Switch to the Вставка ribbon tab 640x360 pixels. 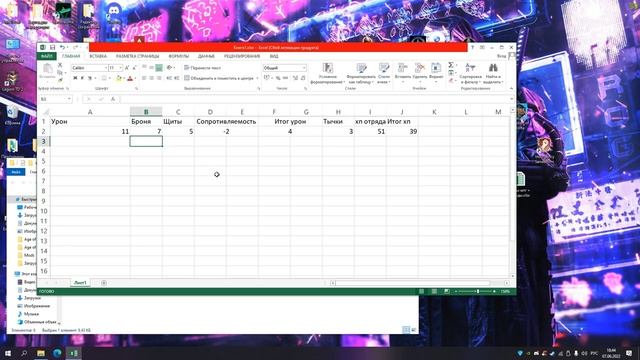tap(98, 56)
